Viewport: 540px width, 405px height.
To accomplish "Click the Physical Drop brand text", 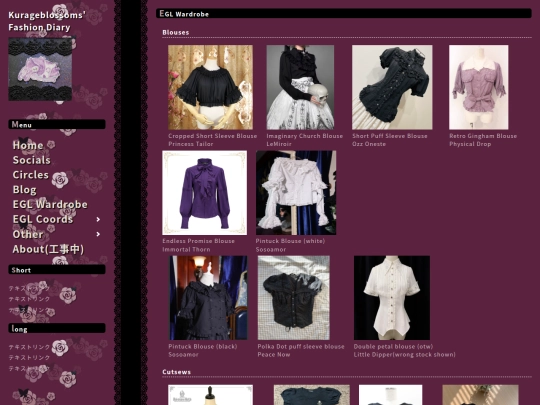I will click(470, 144).
